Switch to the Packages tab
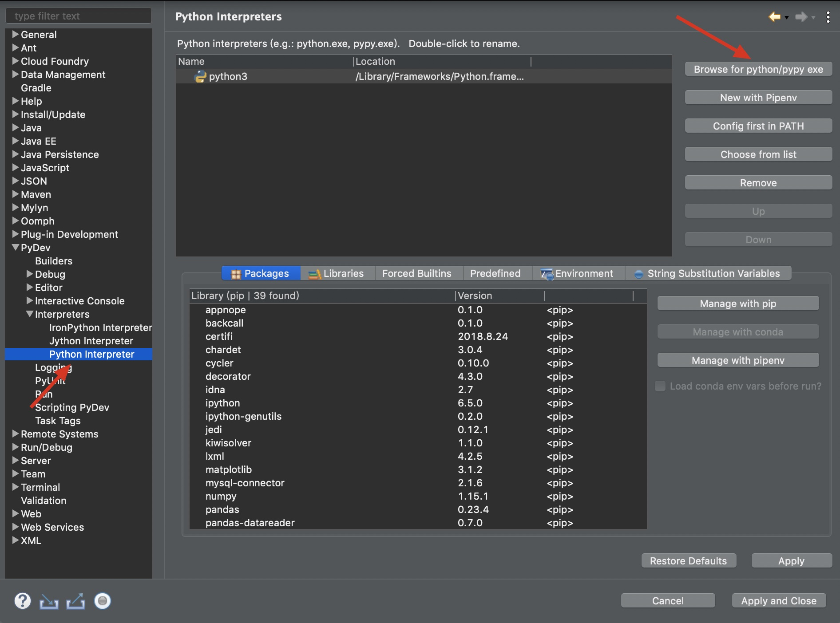 click(261, 273)
